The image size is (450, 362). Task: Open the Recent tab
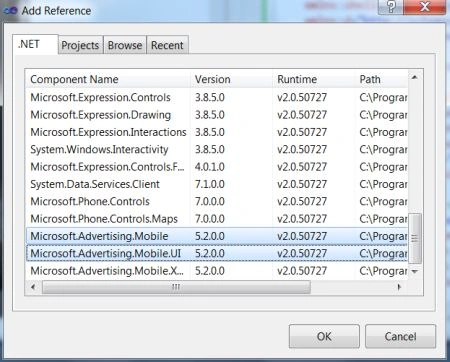(x=167, y=45)
